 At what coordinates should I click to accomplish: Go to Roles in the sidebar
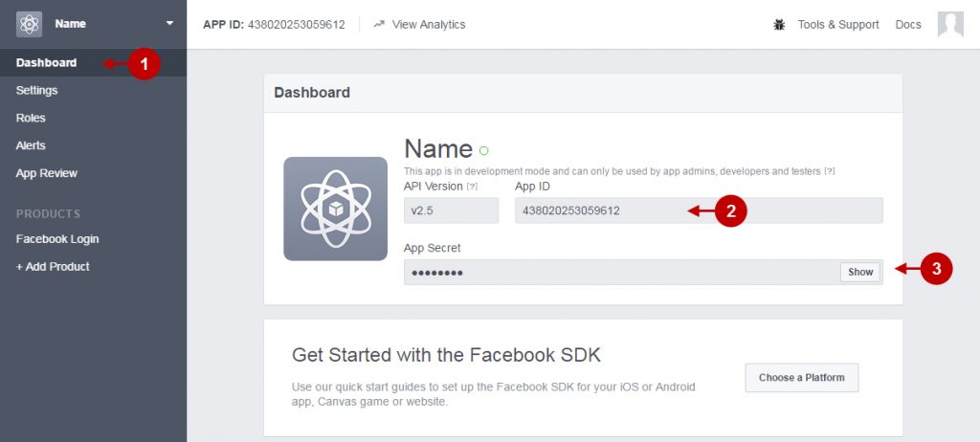[31, 118]
